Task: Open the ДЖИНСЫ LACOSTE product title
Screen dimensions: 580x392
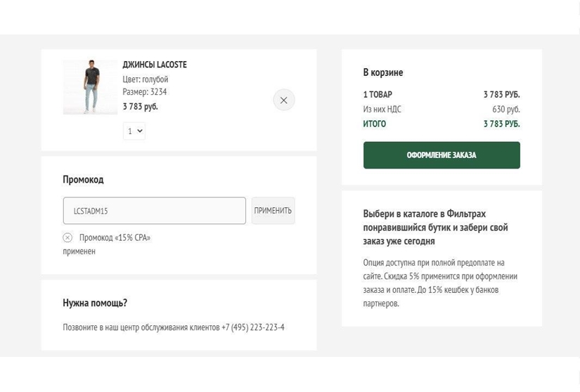Action: [x=155, y=65]
